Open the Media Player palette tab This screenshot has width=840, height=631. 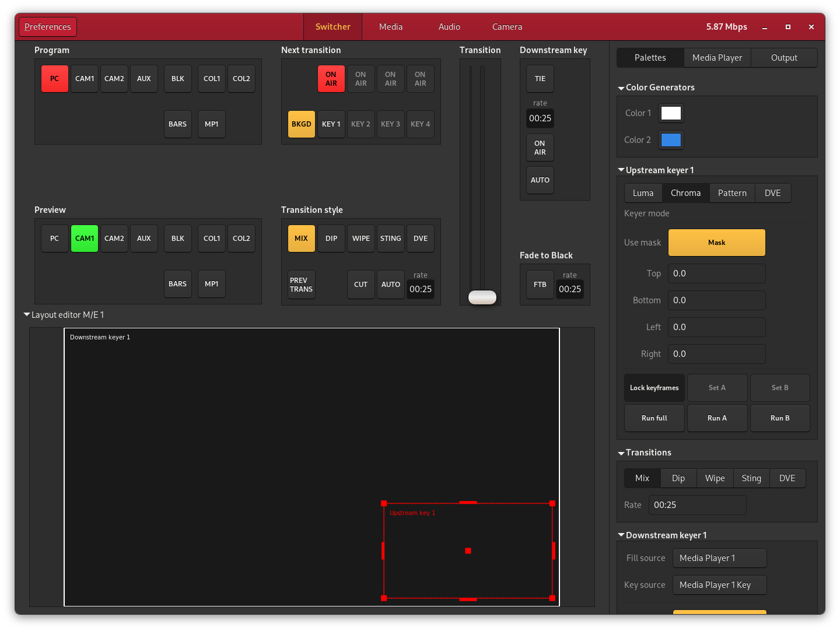[717, 58]
